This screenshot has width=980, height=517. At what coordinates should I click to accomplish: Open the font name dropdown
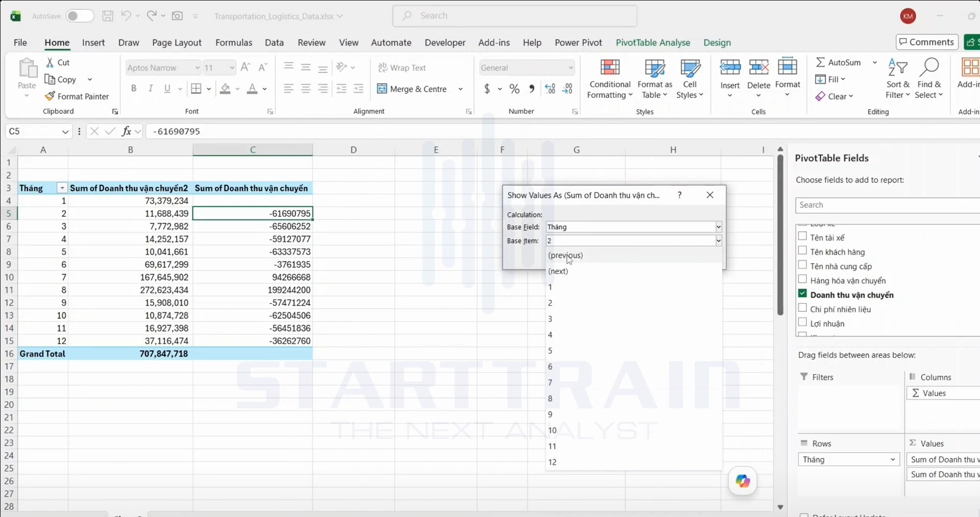[197, 67]
